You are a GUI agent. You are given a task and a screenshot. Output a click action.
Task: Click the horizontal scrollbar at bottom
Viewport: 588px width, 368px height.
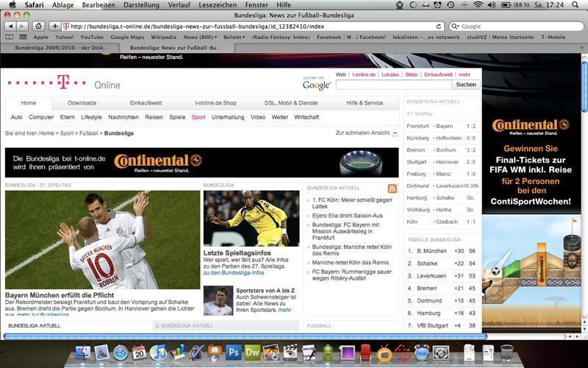click(245, 336)
